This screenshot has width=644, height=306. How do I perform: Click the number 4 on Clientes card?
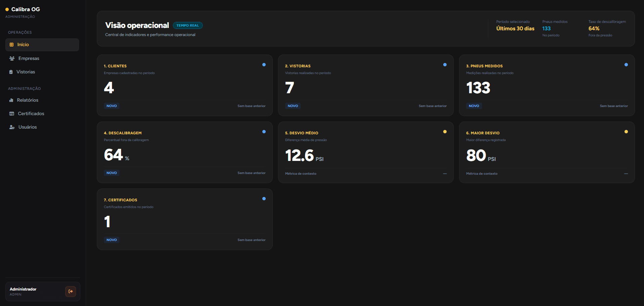tap(109, 88)
